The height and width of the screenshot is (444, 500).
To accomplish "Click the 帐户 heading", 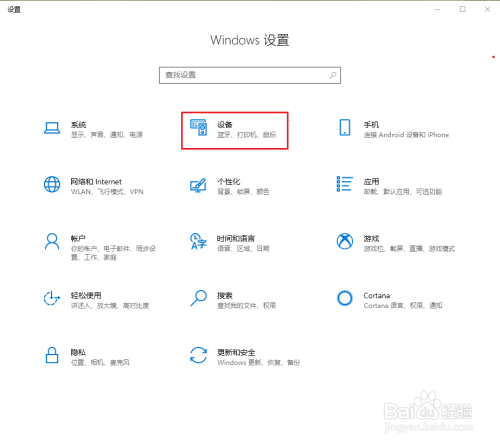I will click(x=78, y=239).
